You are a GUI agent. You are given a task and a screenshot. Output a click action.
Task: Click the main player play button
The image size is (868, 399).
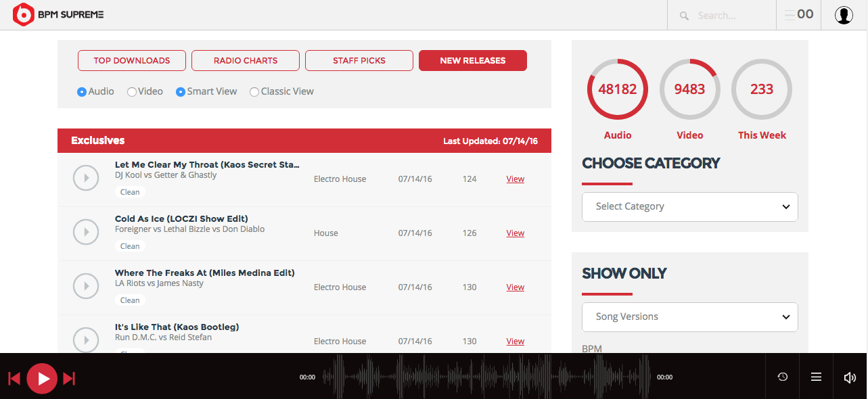click(42, 378)
